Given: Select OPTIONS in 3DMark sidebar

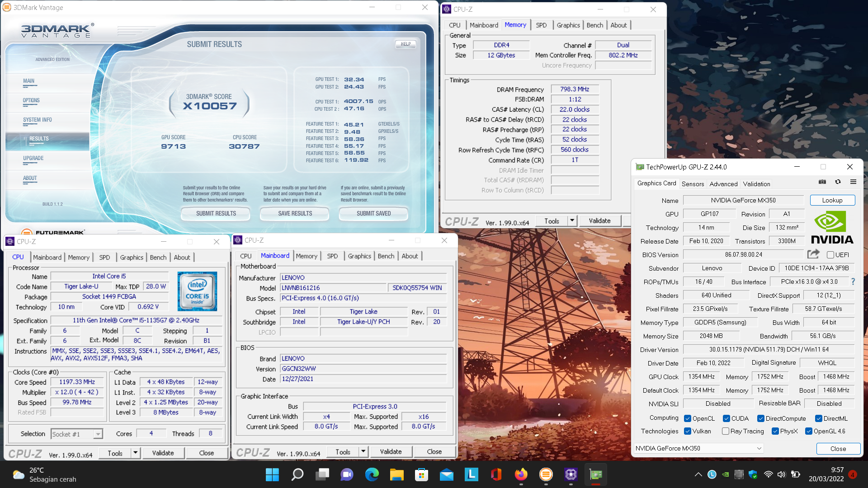Looking at the screenshot, I should [x=31, y=100].
